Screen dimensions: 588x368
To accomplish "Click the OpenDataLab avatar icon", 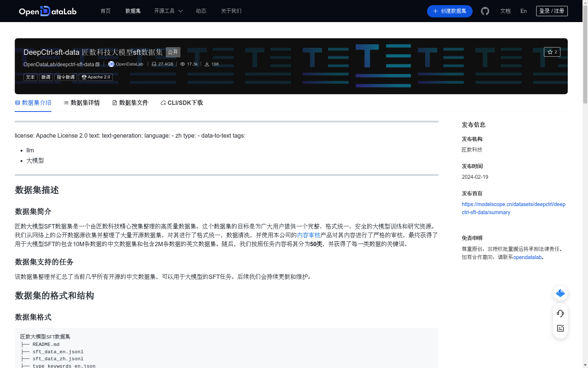I will coord(111,64).
